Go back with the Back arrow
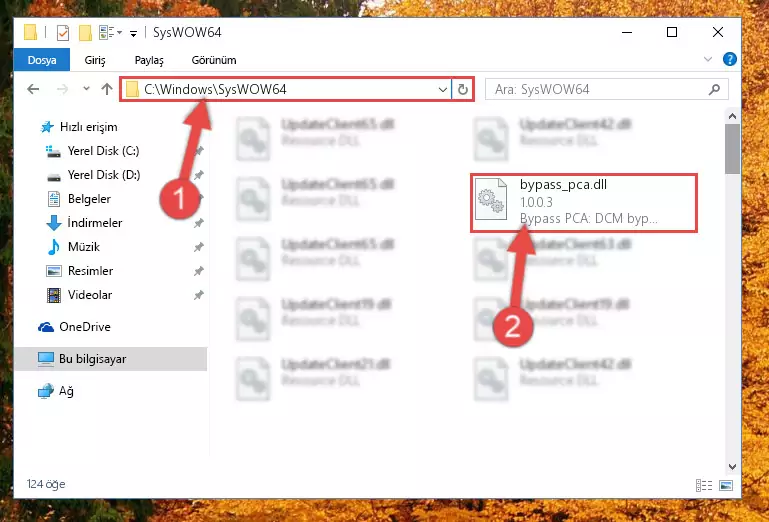The height and width of the screenshot is (522, 769). click(x=33, y=89)
